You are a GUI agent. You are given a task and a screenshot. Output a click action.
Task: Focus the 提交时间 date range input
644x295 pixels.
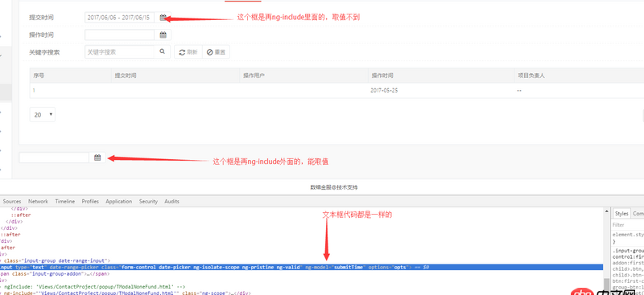click(119, 18)
